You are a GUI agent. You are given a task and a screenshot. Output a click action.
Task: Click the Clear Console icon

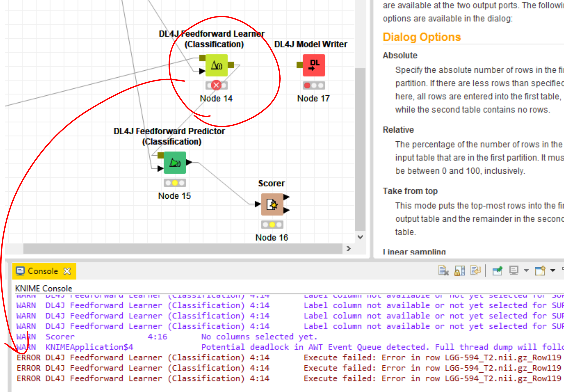[443, 270]
